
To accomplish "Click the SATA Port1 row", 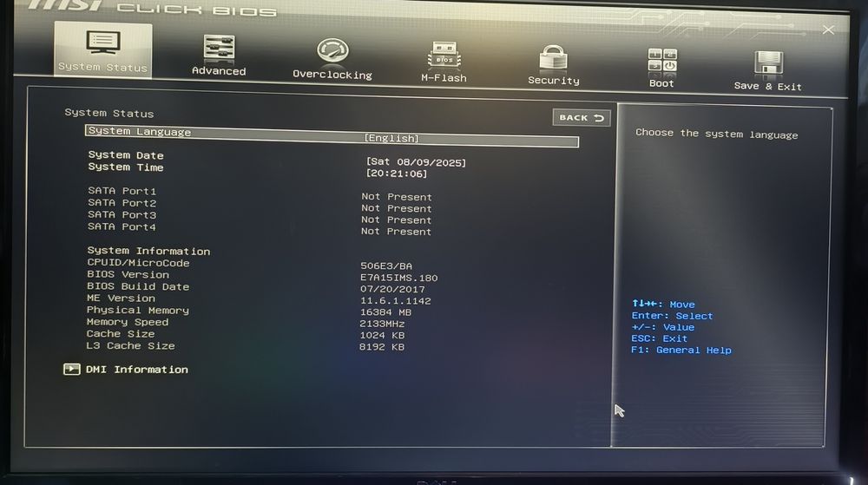I will [x=259, y=193].
